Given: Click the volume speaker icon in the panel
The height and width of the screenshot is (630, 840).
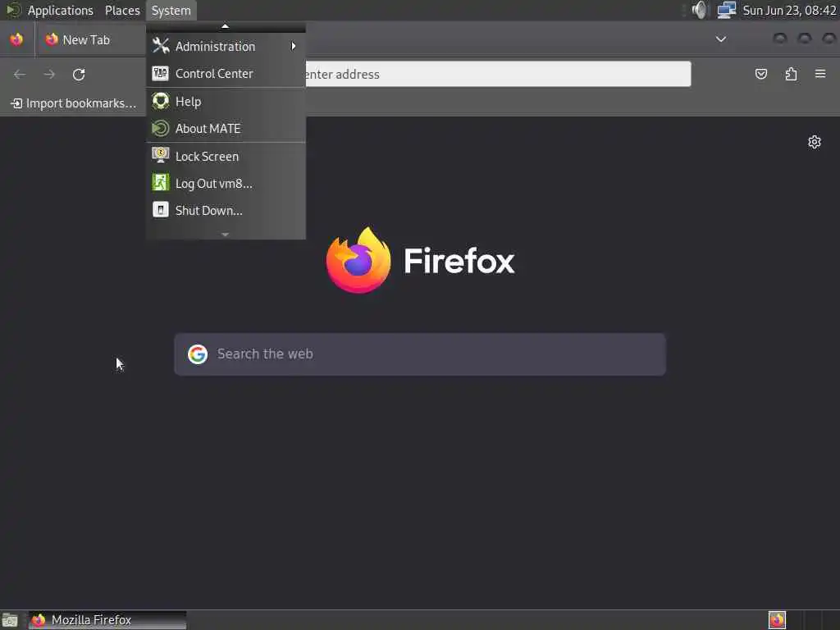Looking at the screenshot, I should (x=699, y=10).
